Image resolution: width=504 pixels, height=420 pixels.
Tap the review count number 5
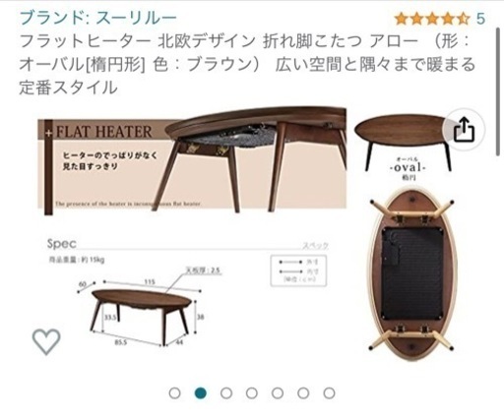tap(480, 19)
